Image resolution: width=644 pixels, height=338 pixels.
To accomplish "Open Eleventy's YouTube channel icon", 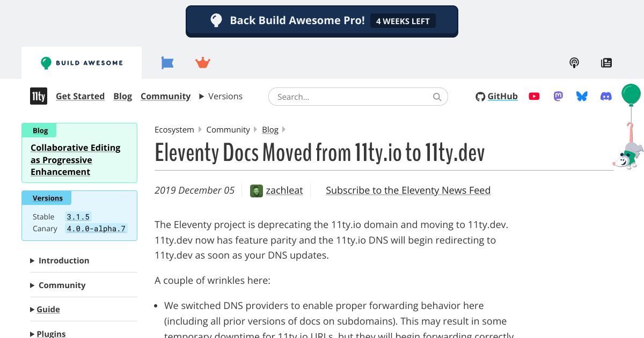I will point(534,97).
